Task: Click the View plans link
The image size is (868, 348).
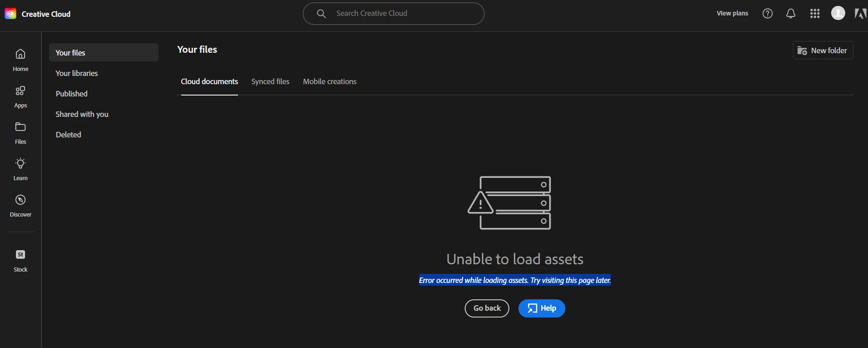Action: tap(732, 13)
